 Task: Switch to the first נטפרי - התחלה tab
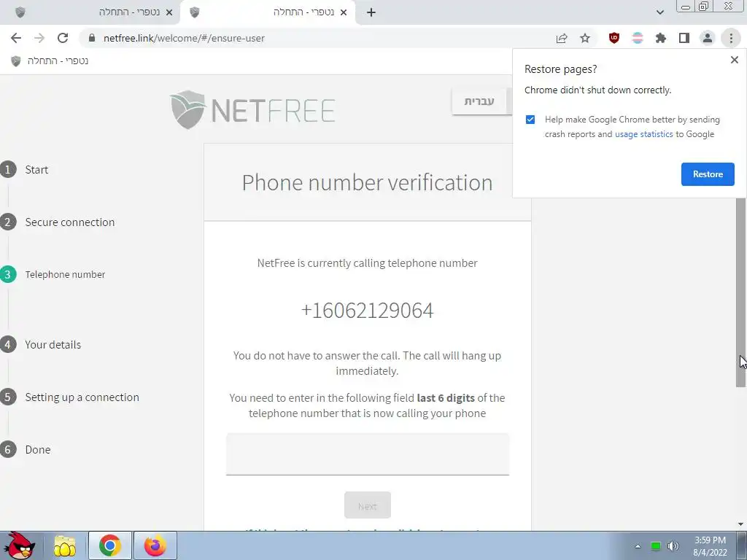coord(90,12)
